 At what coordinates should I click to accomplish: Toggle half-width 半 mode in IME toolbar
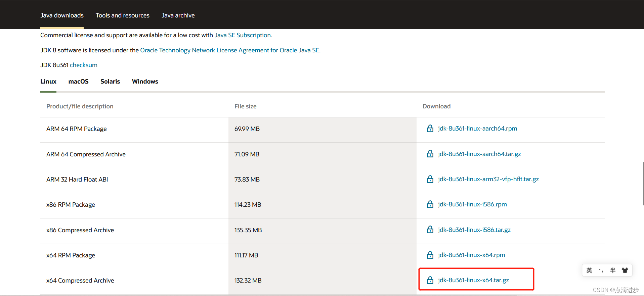[613, 270]
